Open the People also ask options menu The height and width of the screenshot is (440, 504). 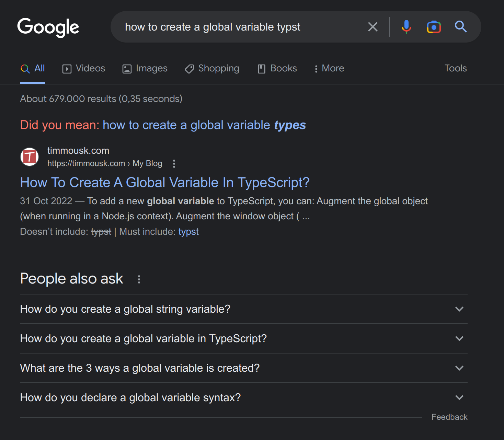click(139, 280)
